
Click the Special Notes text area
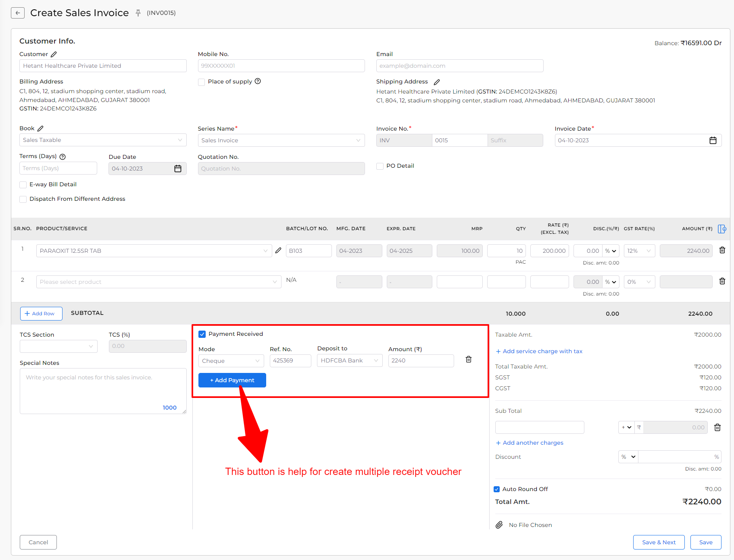point(103,391)
